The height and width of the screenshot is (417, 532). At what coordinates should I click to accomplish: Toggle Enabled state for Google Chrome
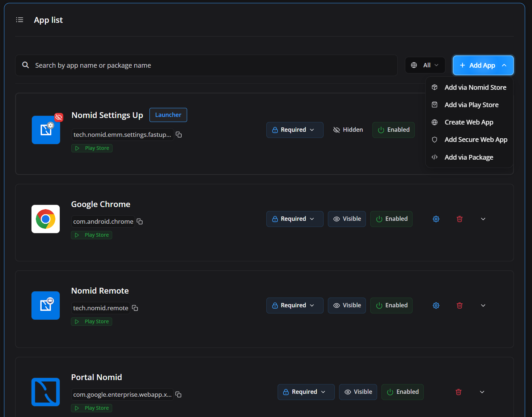[392, 219]
